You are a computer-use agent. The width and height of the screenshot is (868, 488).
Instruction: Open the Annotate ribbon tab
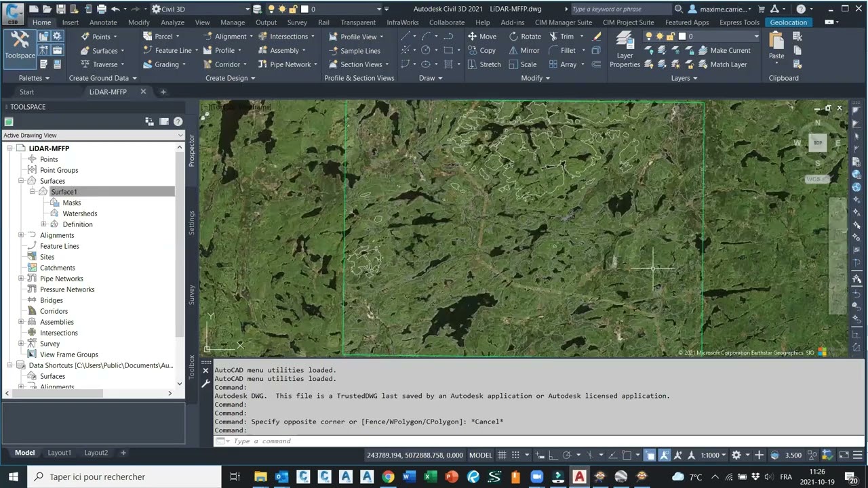[x=103, y=22]
